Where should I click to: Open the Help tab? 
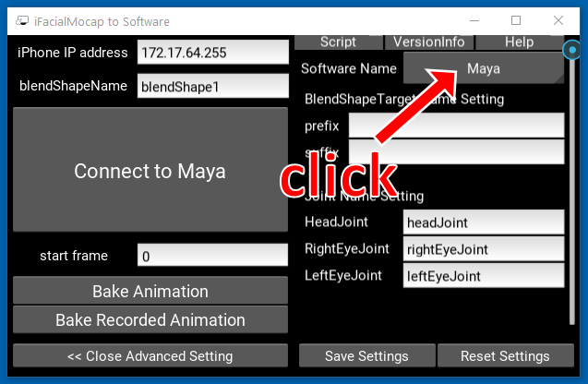[520, 42]
